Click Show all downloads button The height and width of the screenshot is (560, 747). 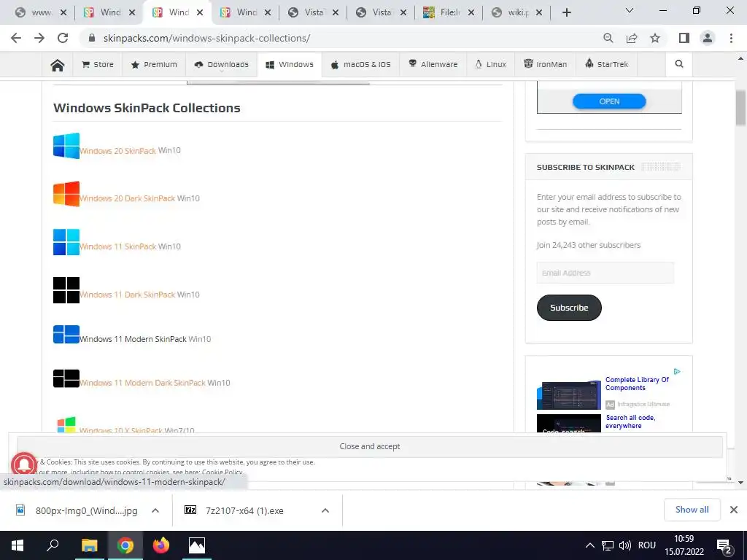[x=692, y=510]
